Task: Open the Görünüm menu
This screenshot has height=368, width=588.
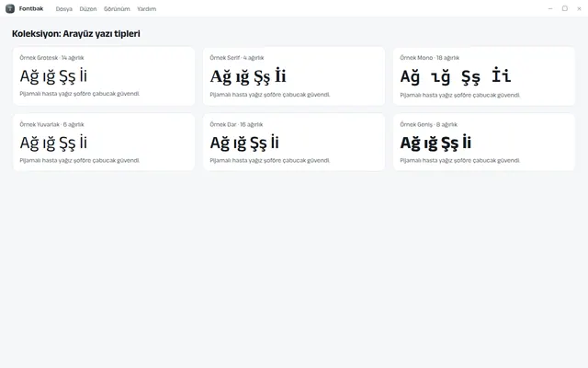Action: (x=117, y=9)
